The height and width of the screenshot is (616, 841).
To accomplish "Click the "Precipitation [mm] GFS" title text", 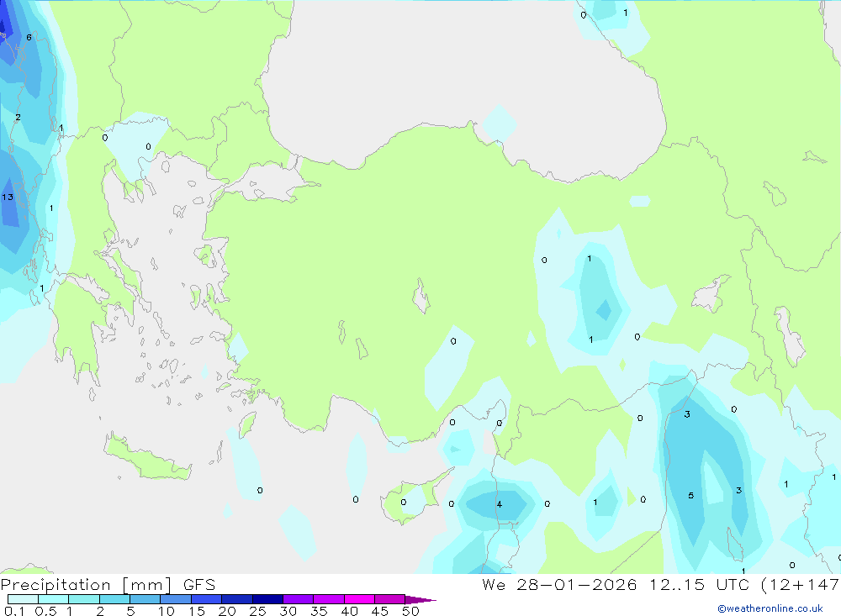I will click(108, 585).
